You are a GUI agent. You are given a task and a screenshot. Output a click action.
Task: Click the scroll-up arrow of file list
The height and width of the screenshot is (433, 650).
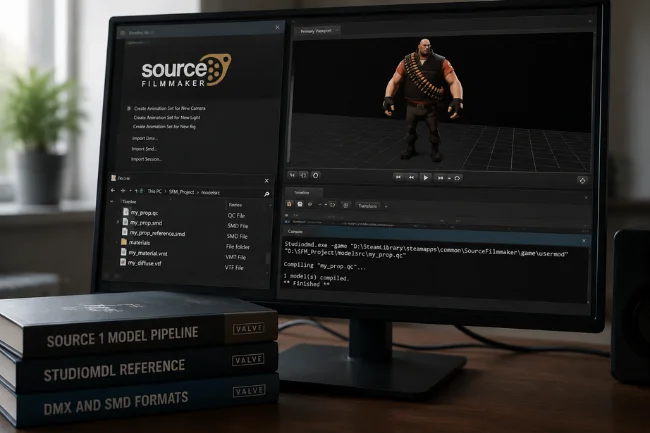[270, 206]
